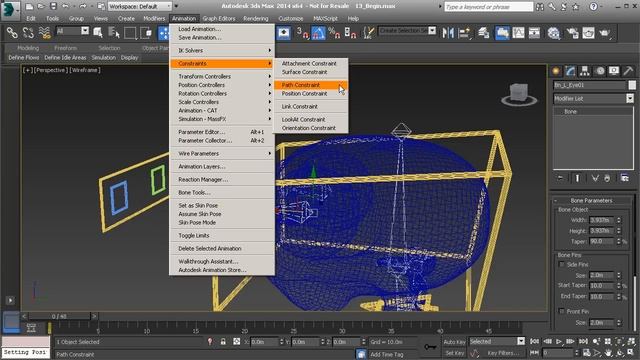Toggle Selection Lock padlock in status bar
This screenshot has height=360, width=640.
(223, 342)
